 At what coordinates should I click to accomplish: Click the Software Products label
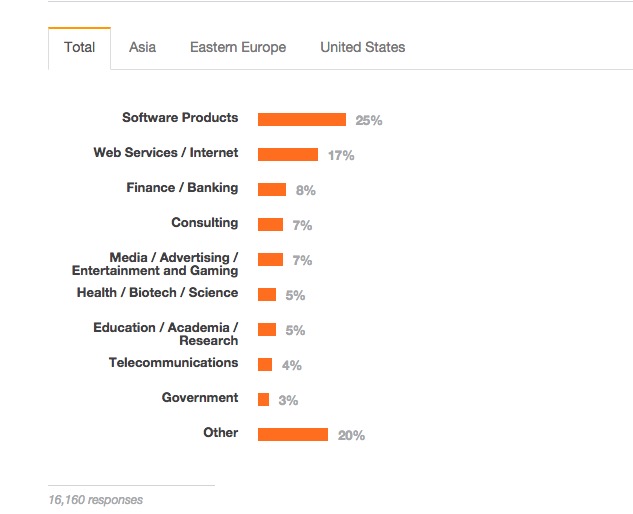(x=180, y=118)
